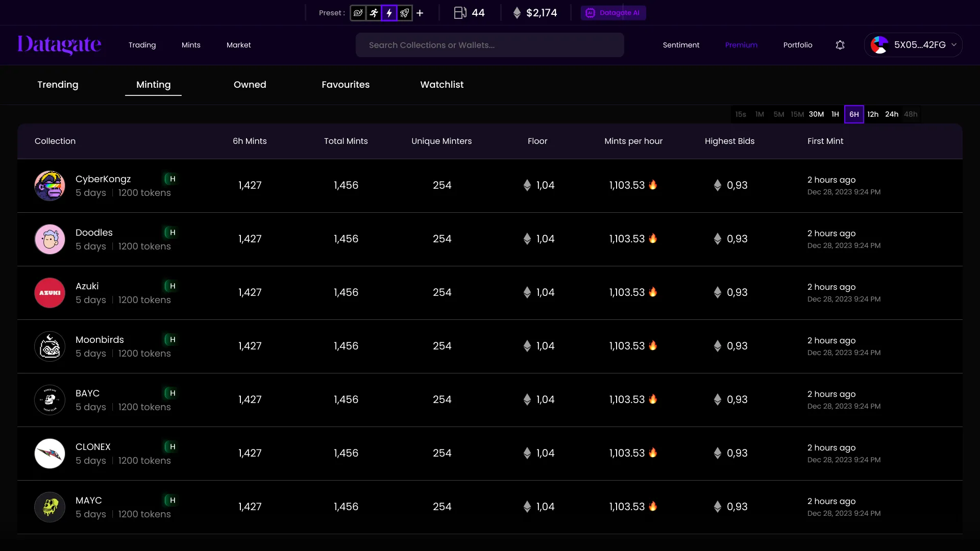Open CyberKongz collection thumbnail
The height and width of the screenshot is (551, 980).
coord(50,186)
